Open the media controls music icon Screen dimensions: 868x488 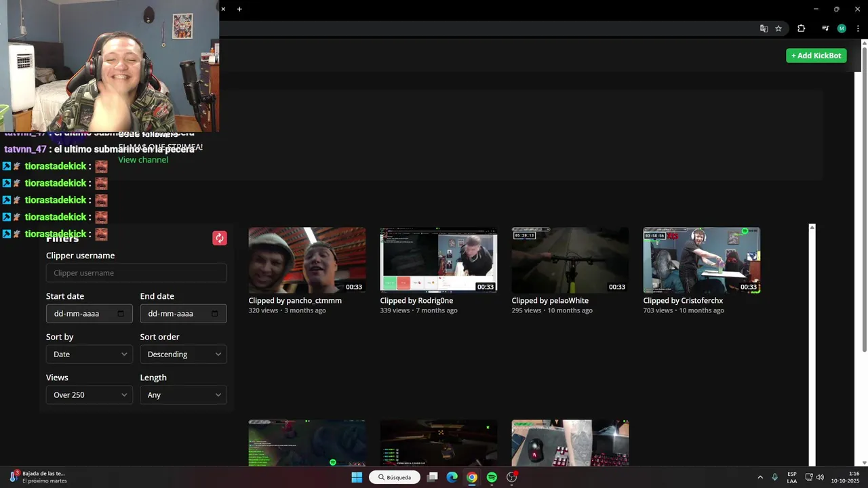coord(825,28)
